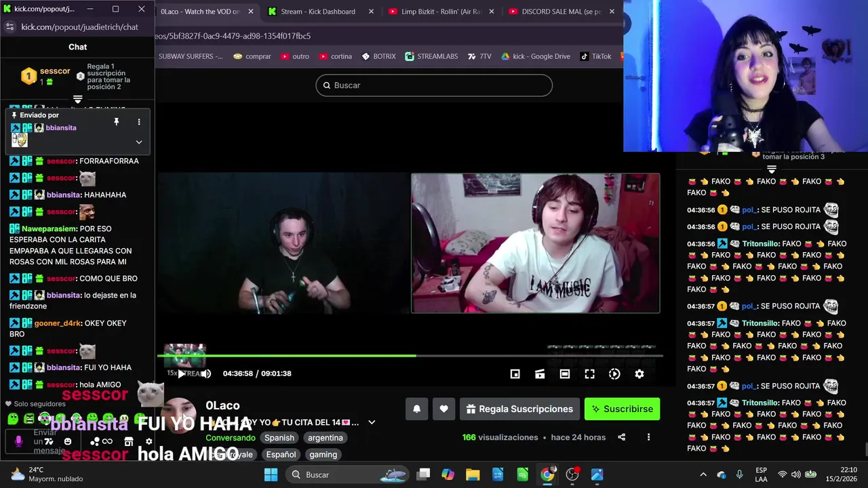Viewport: 868px width, 488px height.
Task: Click the green Suscribirse button
Action: pos(622,409)
